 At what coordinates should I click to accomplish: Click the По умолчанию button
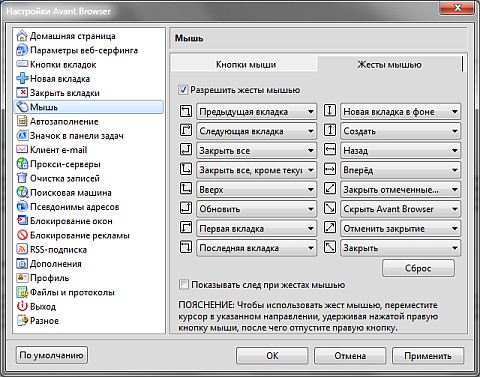click(x=51, y=355)
